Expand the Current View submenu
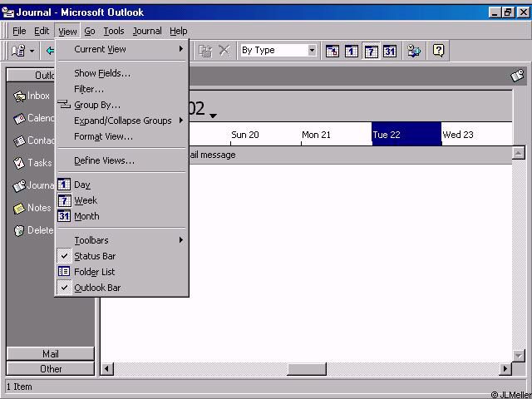 121,49
